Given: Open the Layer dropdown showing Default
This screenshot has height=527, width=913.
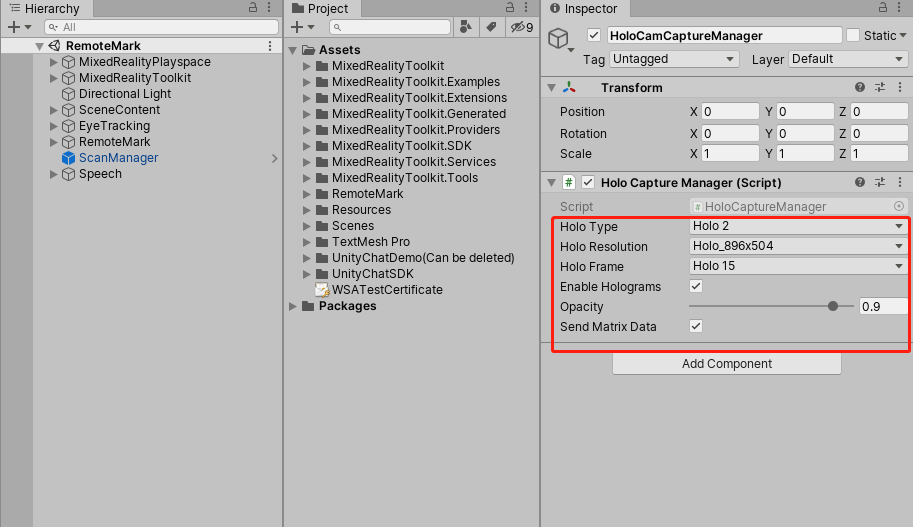Looking at the screenshot, I should pos(848,59).
